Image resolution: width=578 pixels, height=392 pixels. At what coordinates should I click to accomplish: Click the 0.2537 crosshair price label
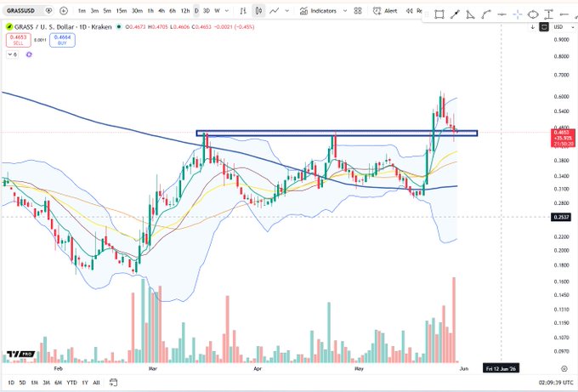pos(561,217)
